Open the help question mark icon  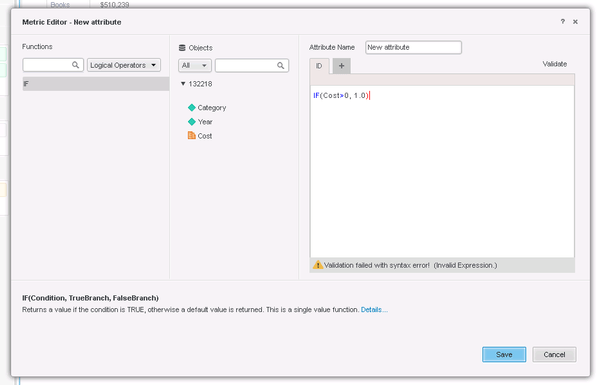pyautogui.click(x=562, y=22)
